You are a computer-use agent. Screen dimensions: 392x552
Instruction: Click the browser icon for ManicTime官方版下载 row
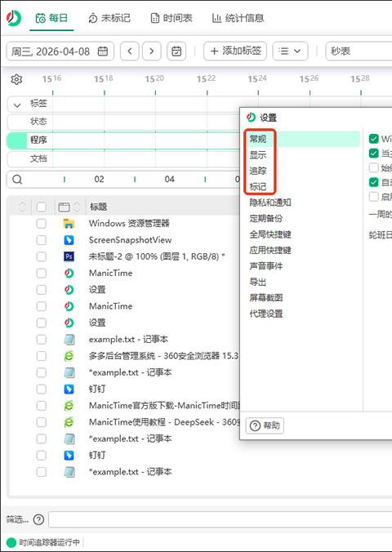(69, 406)
